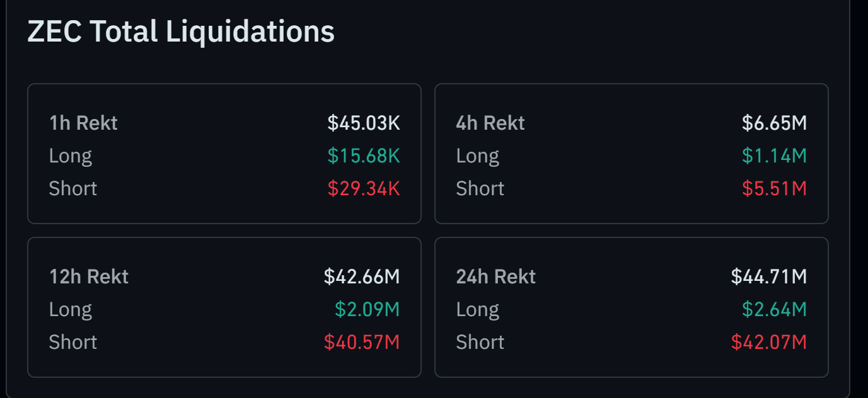Click the $44.71M 24-hour total

click(769, 276)
